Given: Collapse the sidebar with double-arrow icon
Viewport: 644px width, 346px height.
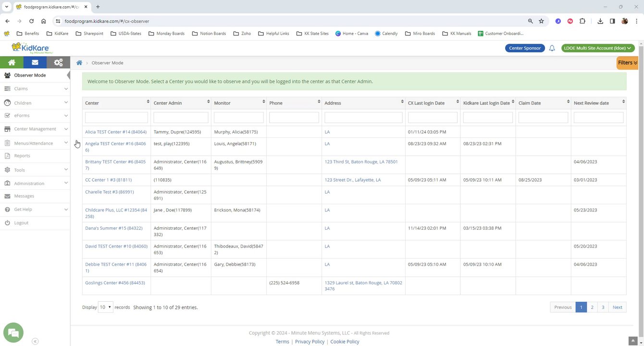Looking at the screenshot, I should (x=35, y=341).
